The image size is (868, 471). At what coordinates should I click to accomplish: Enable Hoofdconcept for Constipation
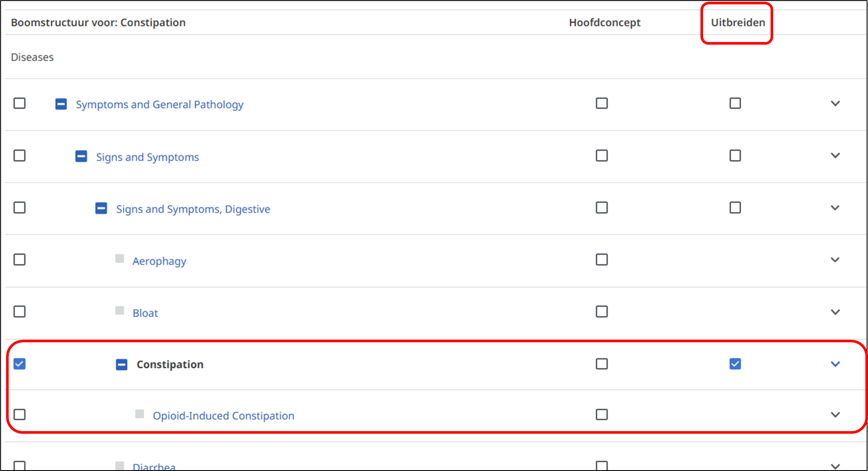pos(602,364)
